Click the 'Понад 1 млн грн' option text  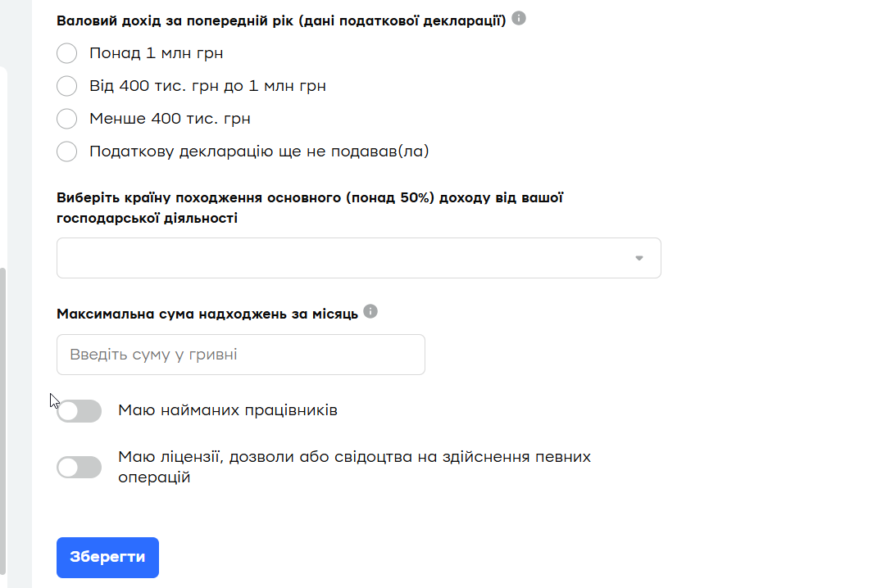click(156, 53)
